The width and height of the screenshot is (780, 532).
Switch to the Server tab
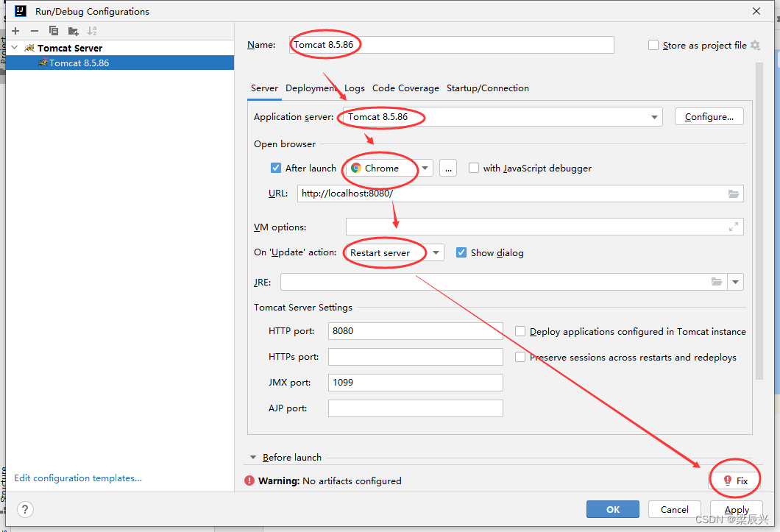click(264, 88)
